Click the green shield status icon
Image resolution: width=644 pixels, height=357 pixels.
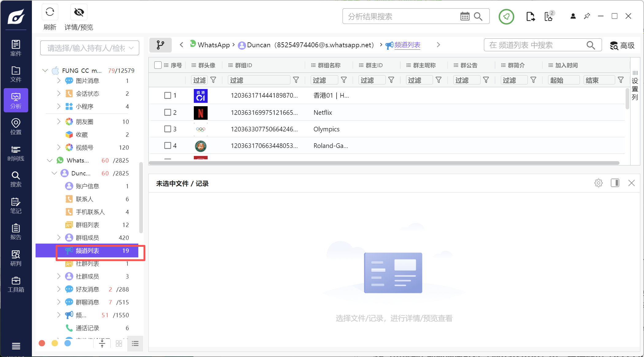click(x=506, y=17)
